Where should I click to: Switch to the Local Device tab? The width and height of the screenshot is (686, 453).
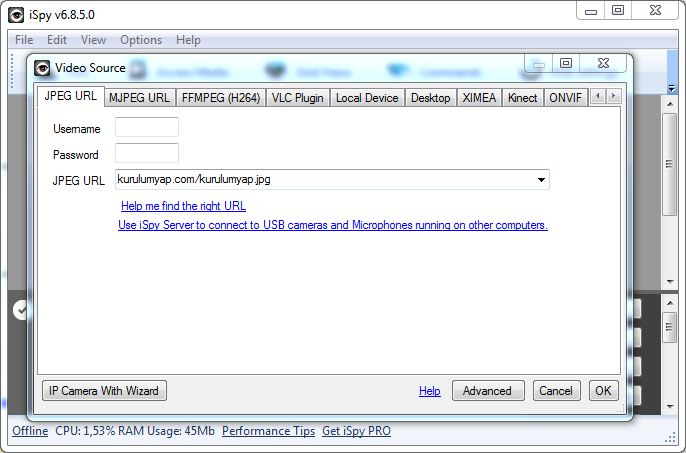367,98
